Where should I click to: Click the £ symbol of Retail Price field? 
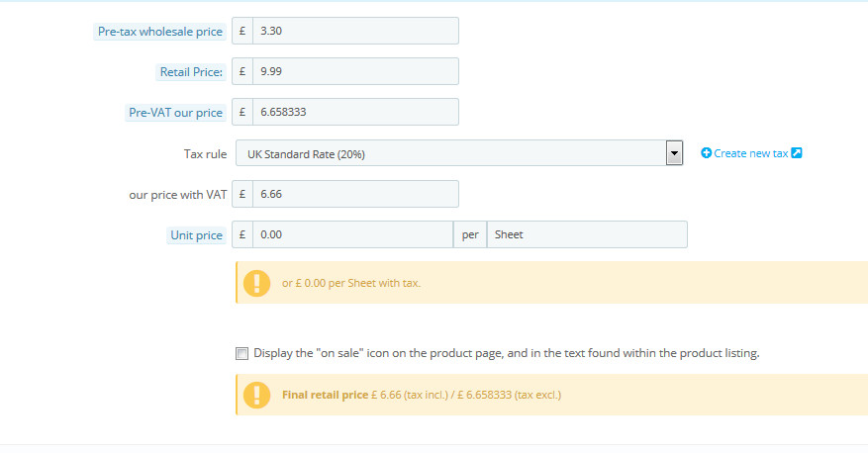pos(242,71)
